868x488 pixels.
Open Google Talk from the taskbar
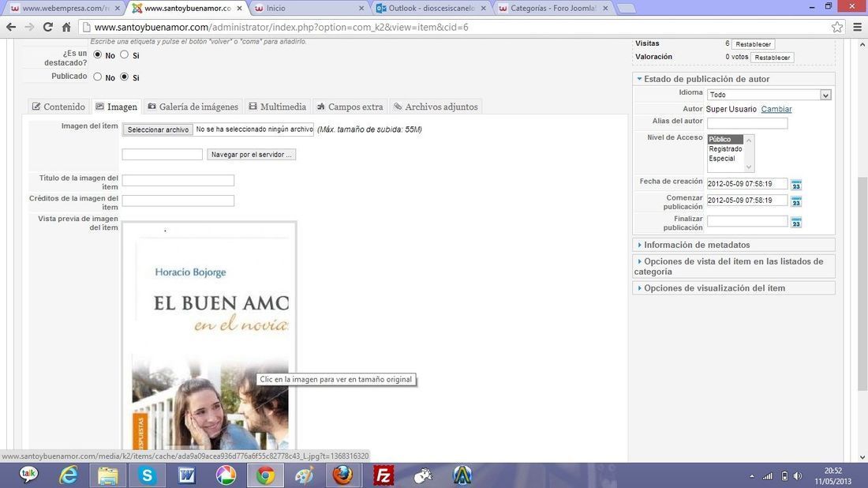tap(28, 475)
